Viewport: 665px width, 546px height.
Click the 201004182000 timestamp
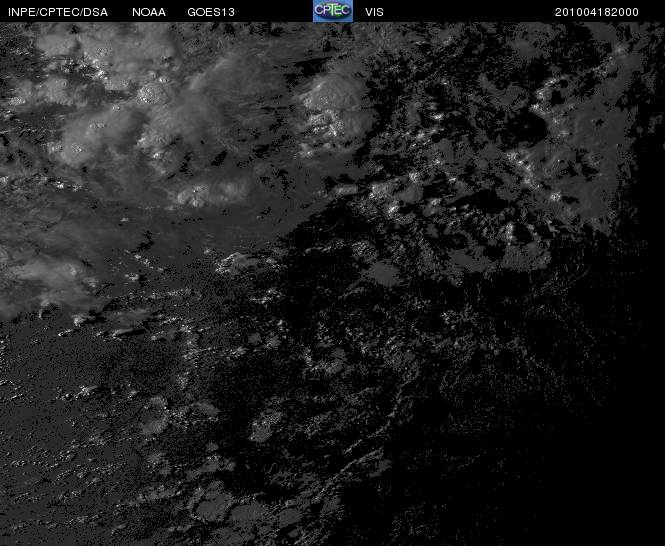597,12
